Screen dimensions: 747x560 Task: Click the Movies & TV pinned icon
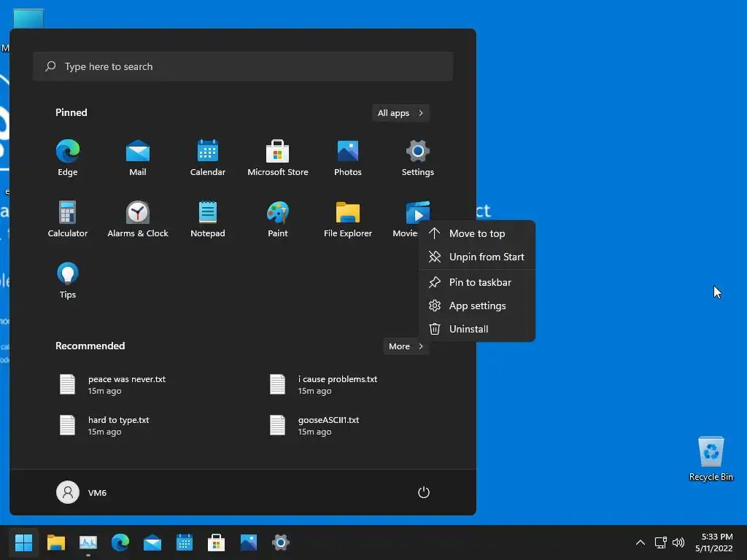point(417,212)
